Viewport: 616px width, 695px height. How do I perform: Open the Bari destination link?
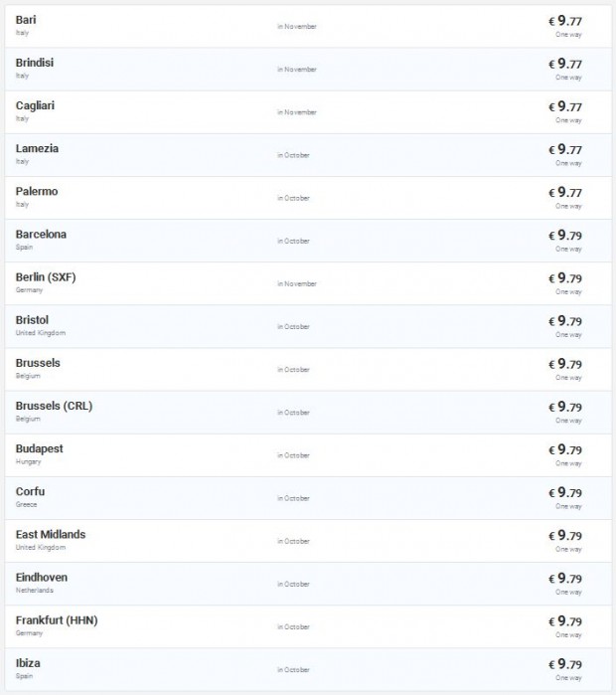(x=27, y=20)
